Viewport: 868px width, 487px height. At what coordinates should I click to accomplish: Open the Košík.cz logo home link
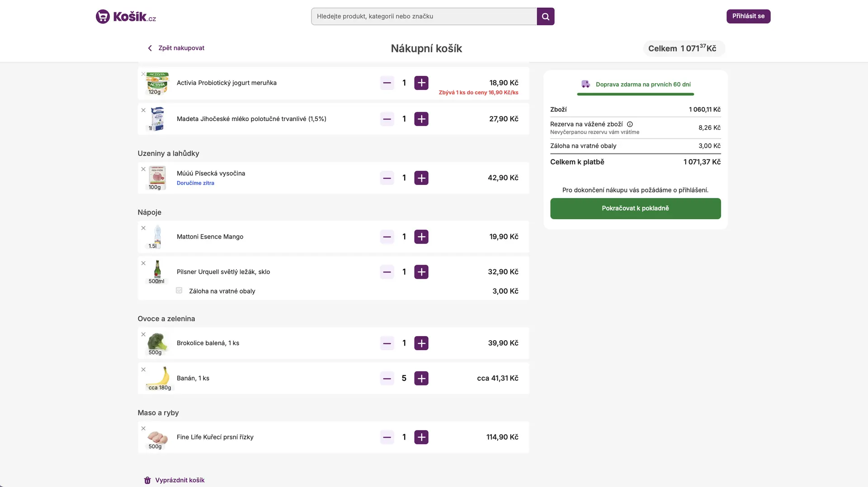pos(126,17)
